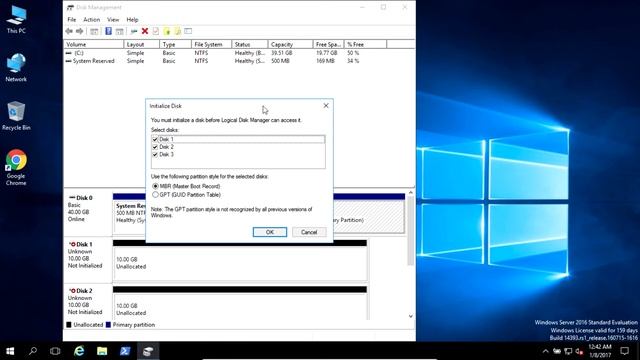
Task: Click the taskbar Search magnifier icon
Action: [x=33, y=351]
